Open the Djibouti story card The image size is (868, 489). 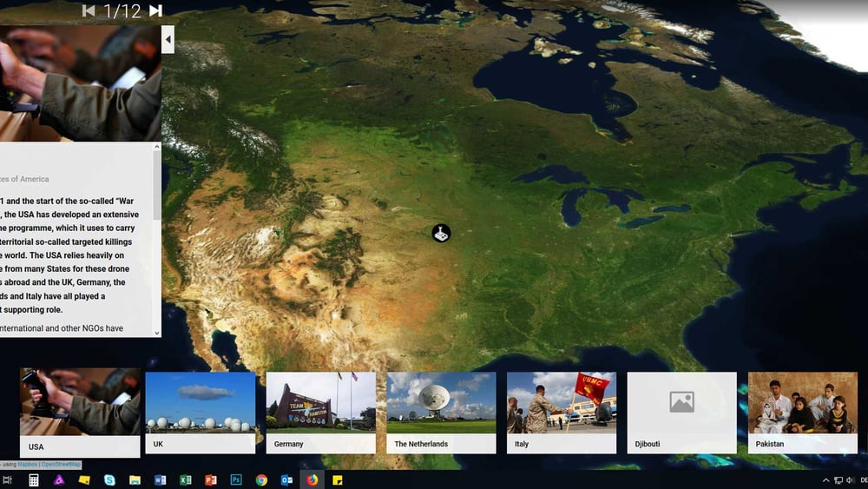click(682, 413)
